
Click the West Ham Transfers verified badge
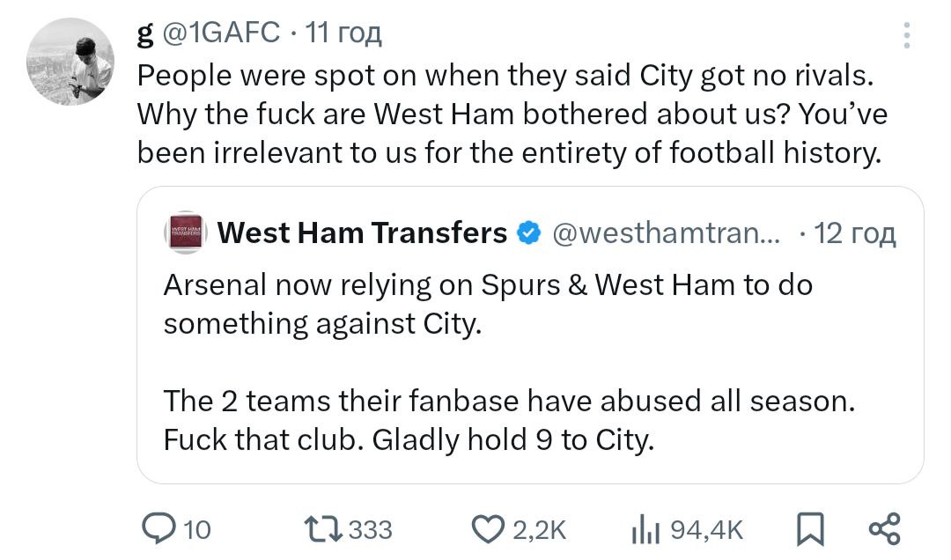pyautogui.click(x=527, y=233)
